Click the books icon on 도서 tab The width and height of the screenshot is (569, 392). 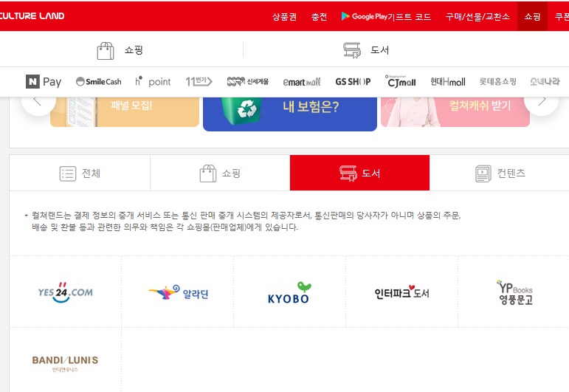click(x=348, y=173)
